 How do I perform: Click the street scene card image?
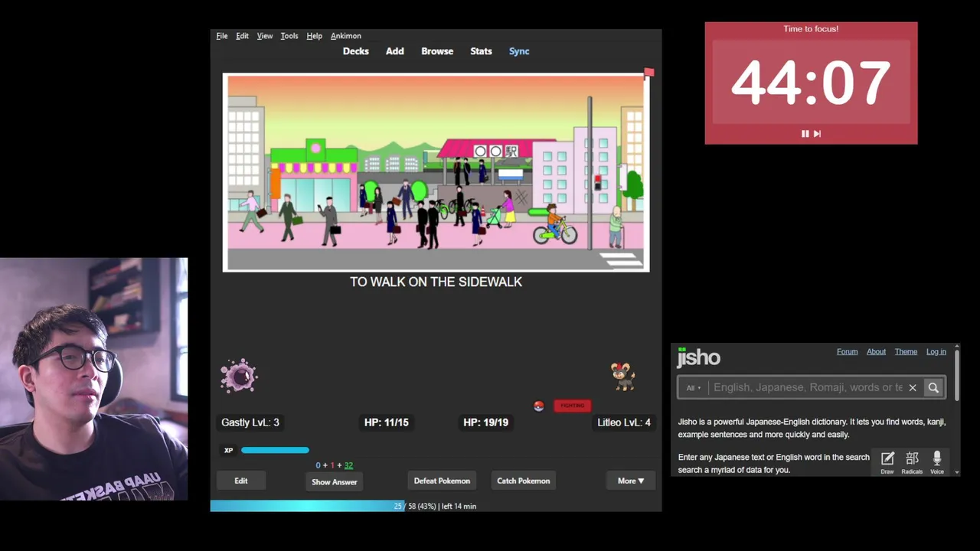point(436,172)
